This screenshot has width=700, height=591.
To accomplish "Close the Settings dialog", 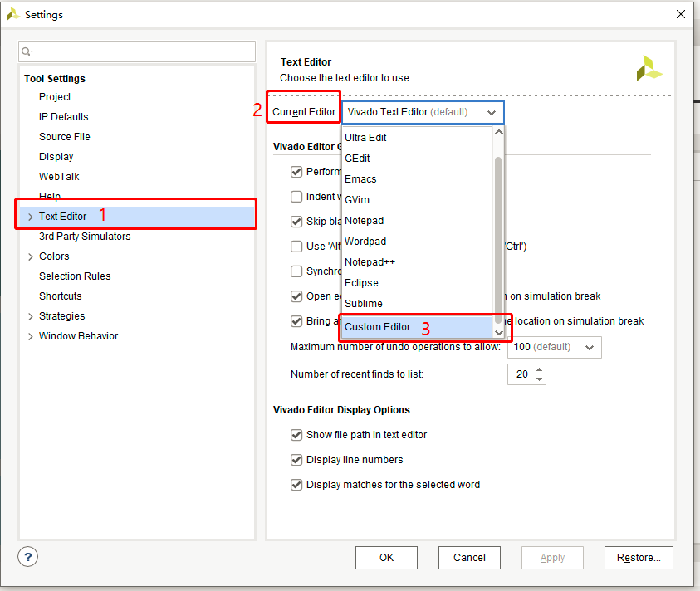I will (x=680, y=14).
